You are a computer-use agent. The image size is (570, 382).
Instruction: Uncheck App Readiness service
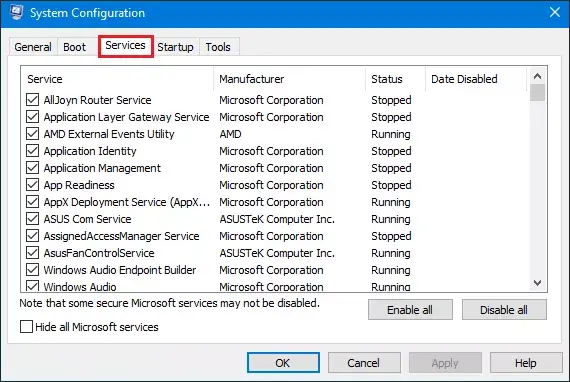[32, 185]
